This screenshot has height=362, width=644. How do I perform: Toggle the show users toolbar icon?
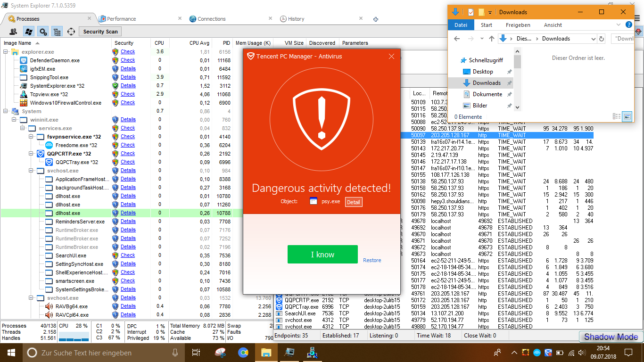pos(13,32)
